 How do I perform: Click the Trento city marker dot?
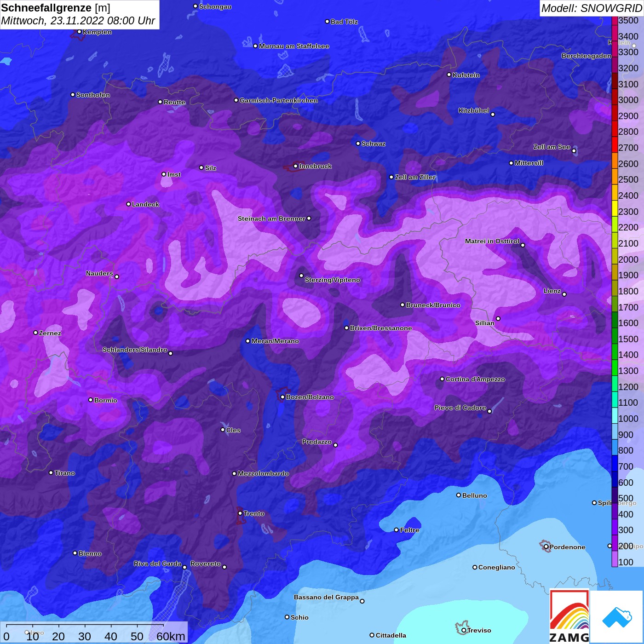240,513
